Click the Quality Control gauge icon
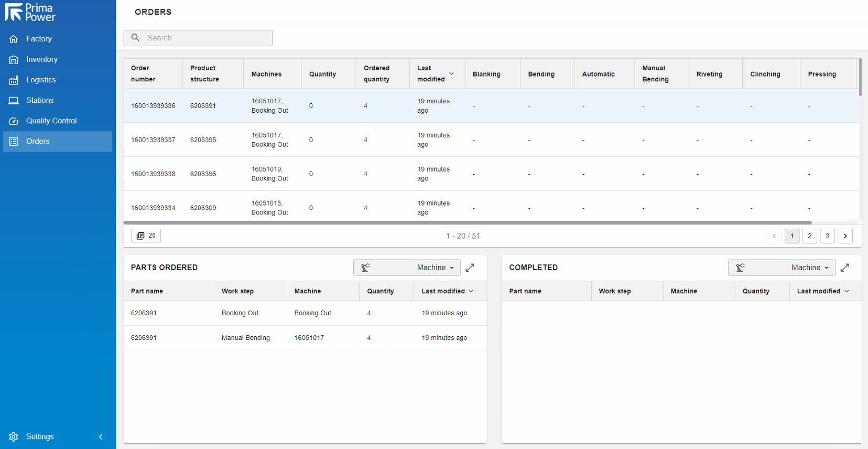 (14, 121)
